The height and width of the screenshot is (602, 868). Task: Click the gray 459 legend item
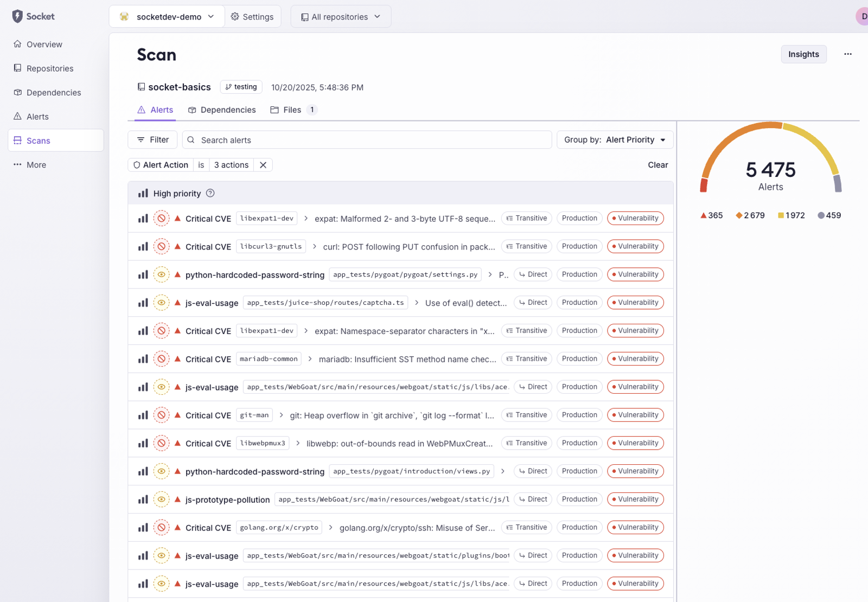coord(829,215)
